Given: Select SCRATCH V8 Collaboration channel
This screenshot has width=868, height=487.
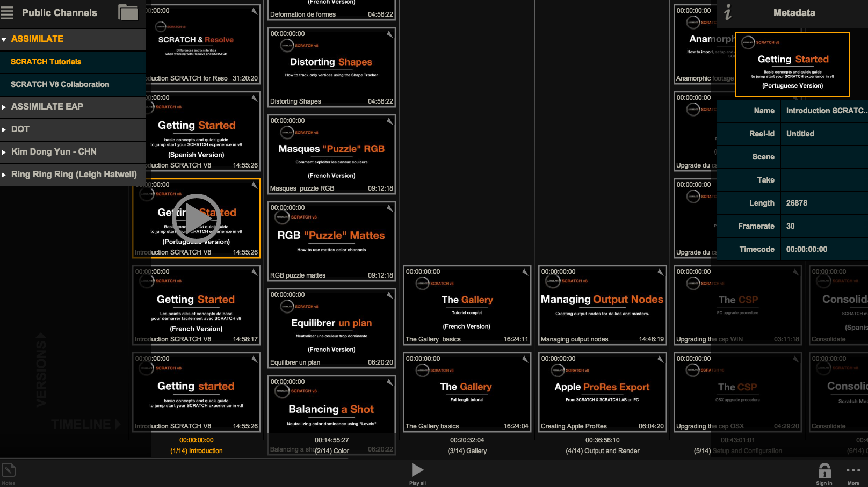Looking at the screenshot, I should pos(73,84).
